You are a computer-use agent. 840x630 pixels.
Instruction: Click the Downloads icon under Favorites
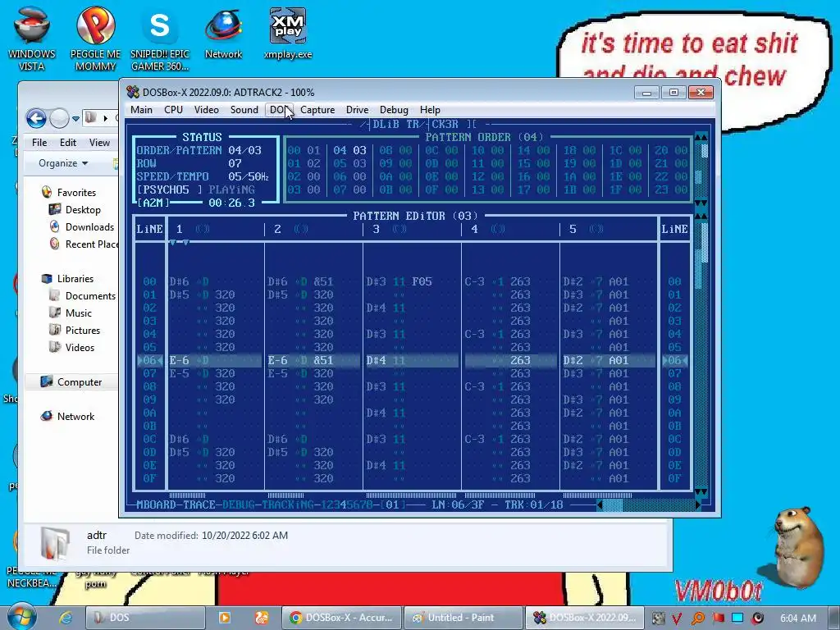tap(55, 226)
